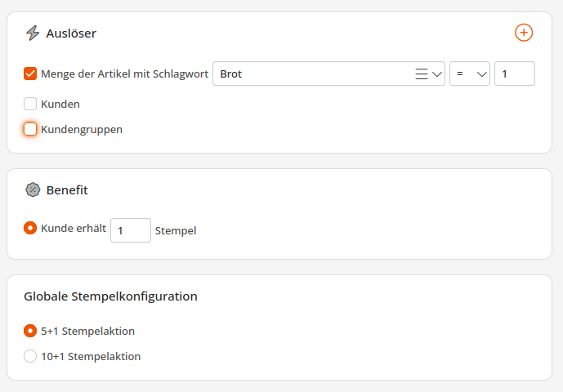Image resolution: width=563 pixels, height=392 pixels.
Task: Click the Auslöser section title
Action: 71,33
